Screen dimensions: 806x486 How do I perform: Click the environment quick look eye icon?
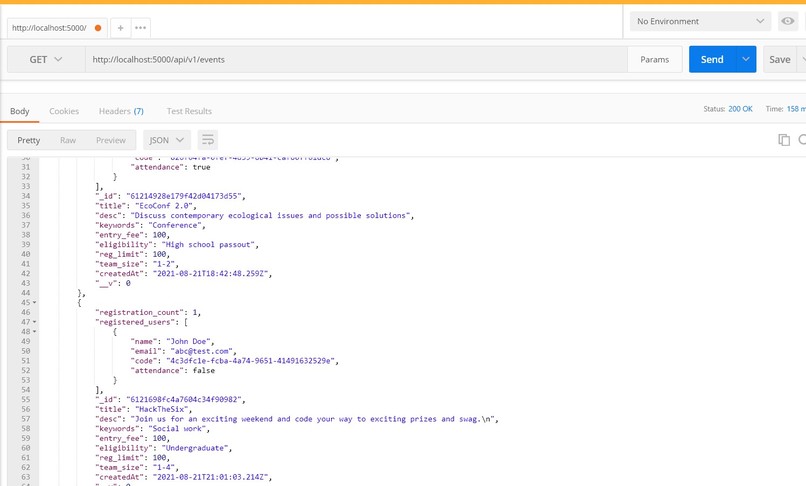tap(787, 21)
